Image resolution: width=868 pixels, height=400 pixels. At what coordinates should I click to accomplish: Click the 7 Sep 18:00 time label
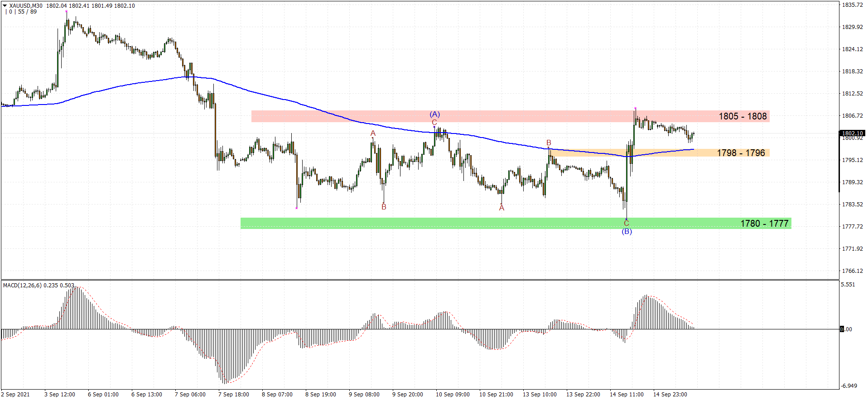point(234,395)
